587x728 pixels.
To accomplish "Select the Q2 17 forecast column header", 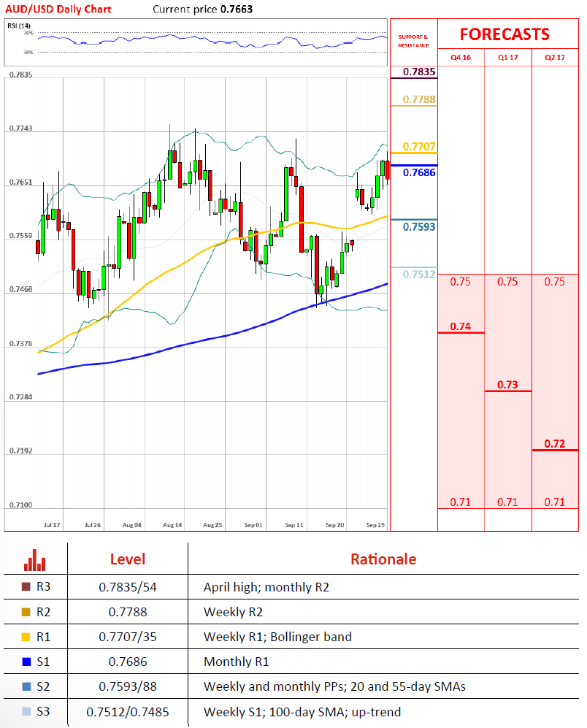I will 555,58.
